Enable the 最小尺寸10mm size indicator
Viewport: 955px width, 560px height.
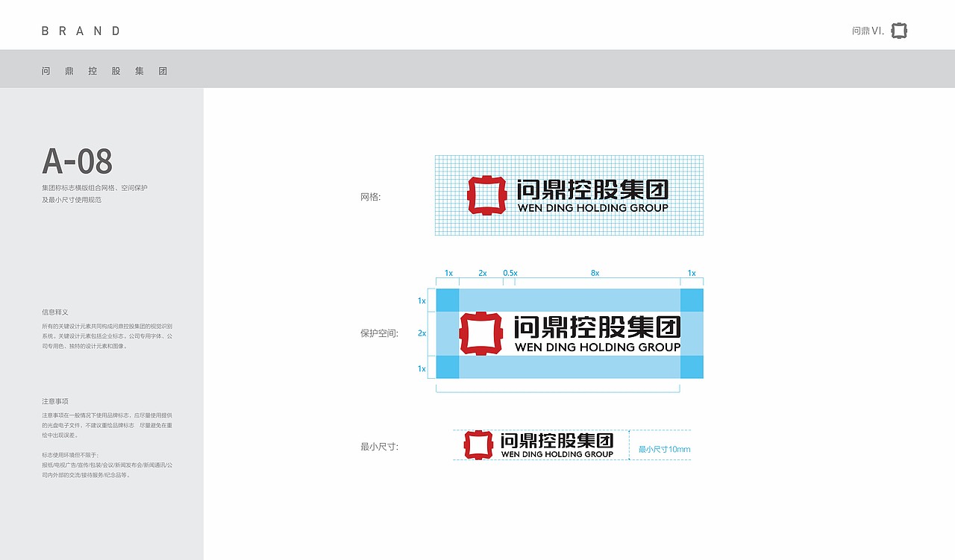pos(663,448)
